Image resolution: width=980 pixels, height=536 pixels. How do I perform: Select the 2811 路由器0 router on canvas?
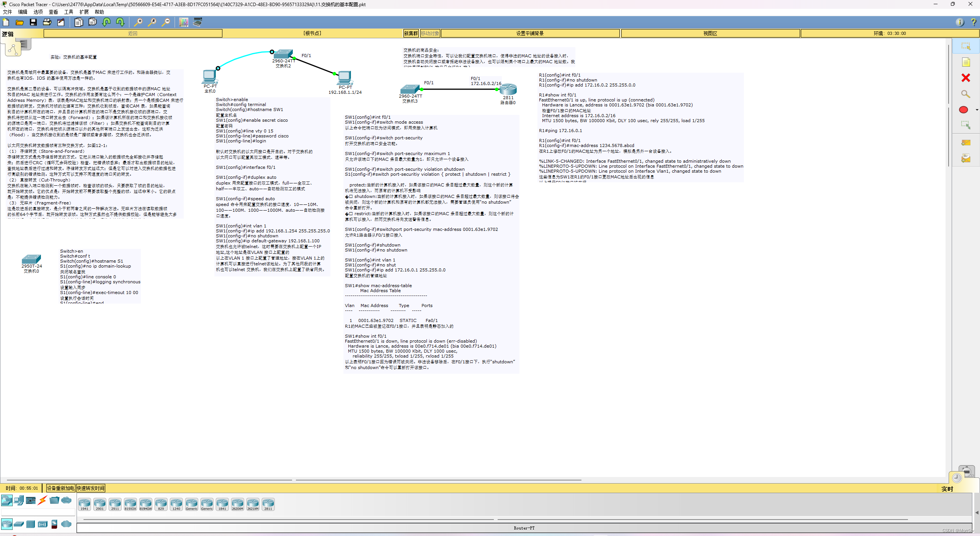point(508,89)
